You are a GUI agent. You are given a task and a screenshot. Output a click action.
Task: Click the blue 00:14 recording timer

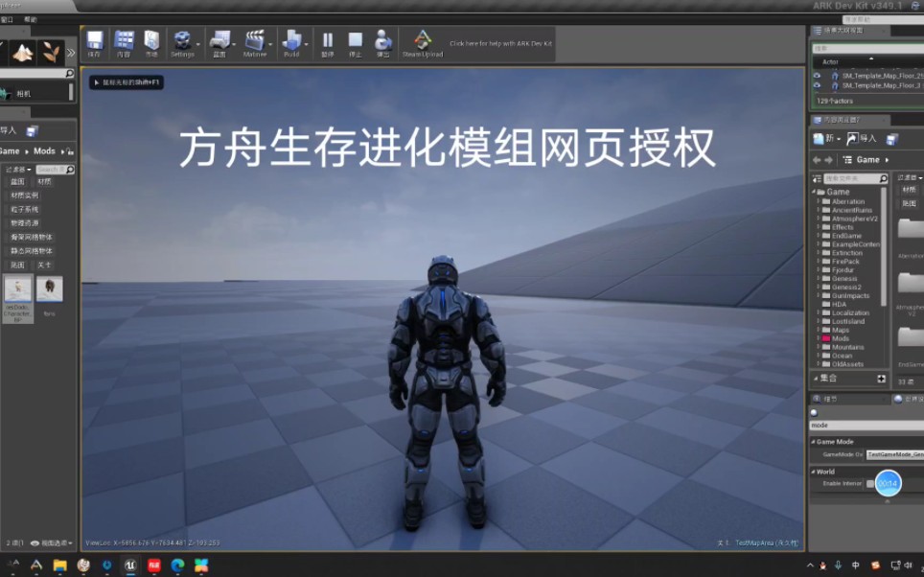click(888, 483)
